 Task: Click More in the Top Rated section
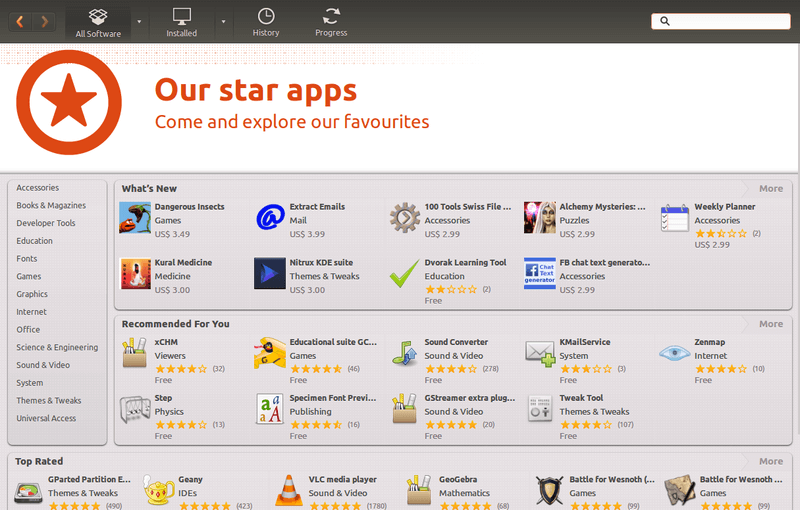point(770,462)
